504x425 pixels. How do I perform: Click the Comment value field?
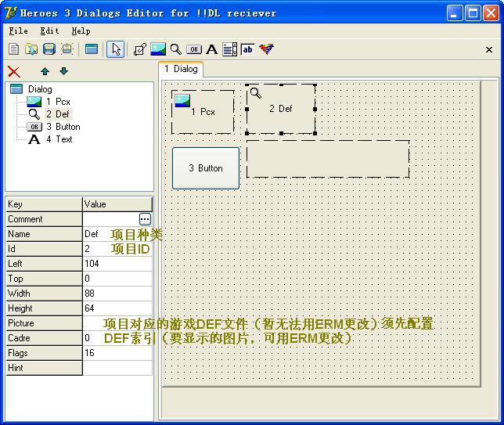pos(111,219)
